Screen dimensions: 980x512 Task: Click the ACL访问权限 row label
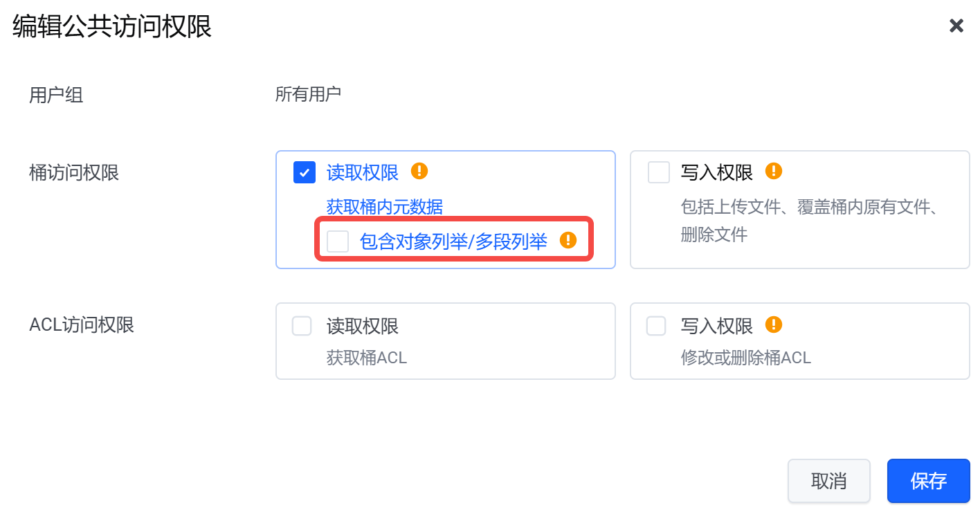click(x=82, y=324)
